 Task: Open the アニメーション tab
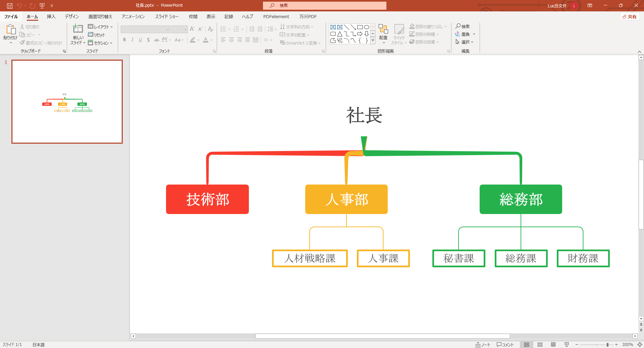click(x=133, y=16)
